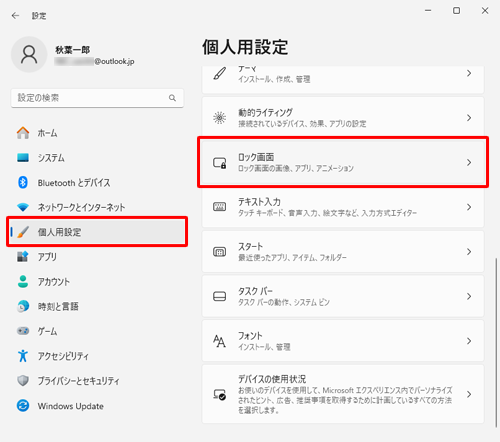
Task: Open ホーム in the sidebar
Action: click(97, 133)
